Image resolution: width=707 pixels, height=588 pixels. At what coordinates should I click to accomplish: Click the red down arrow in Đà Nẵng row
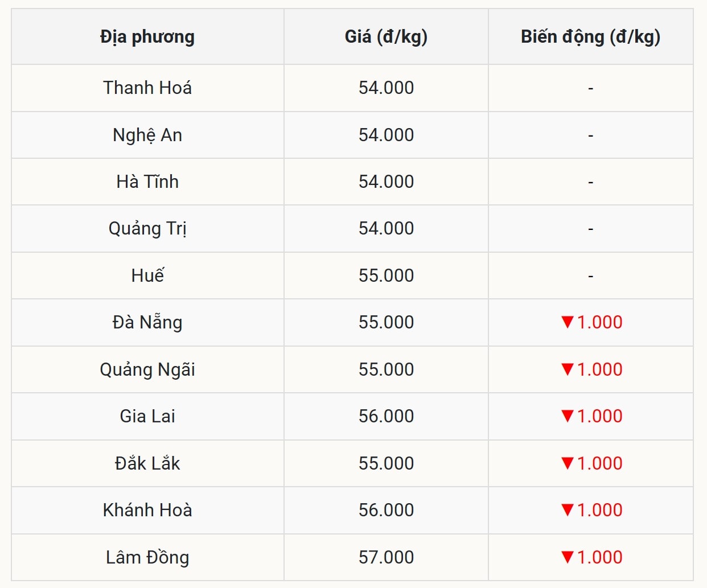coord(567,322)
